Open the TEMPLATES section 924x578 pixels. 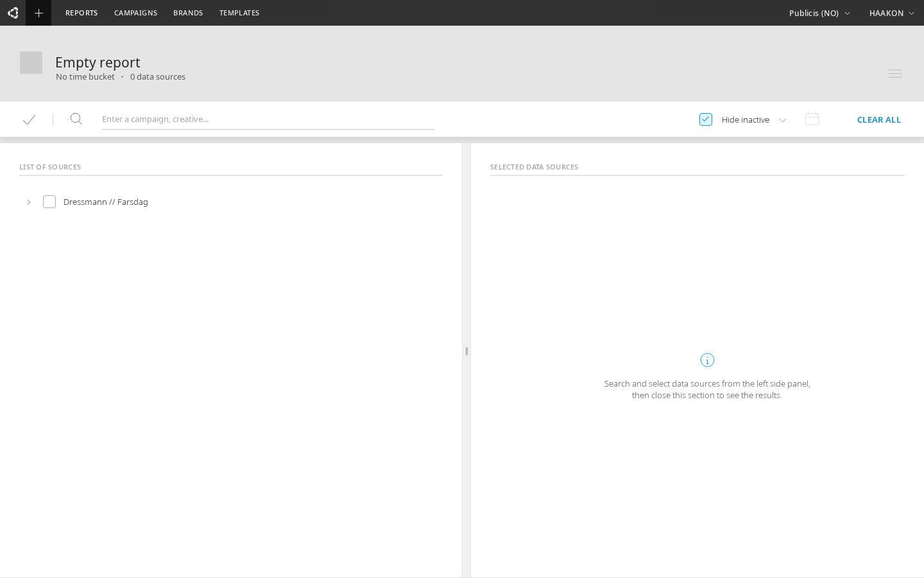coord(239,13)
